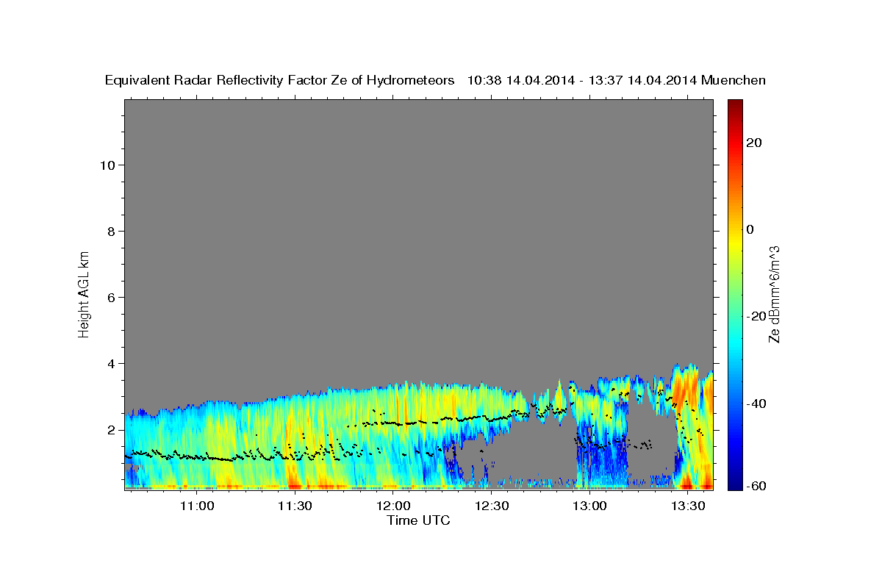The image size is (882, 588).
Task: Click the colorbar value 0
Action: 750,229
